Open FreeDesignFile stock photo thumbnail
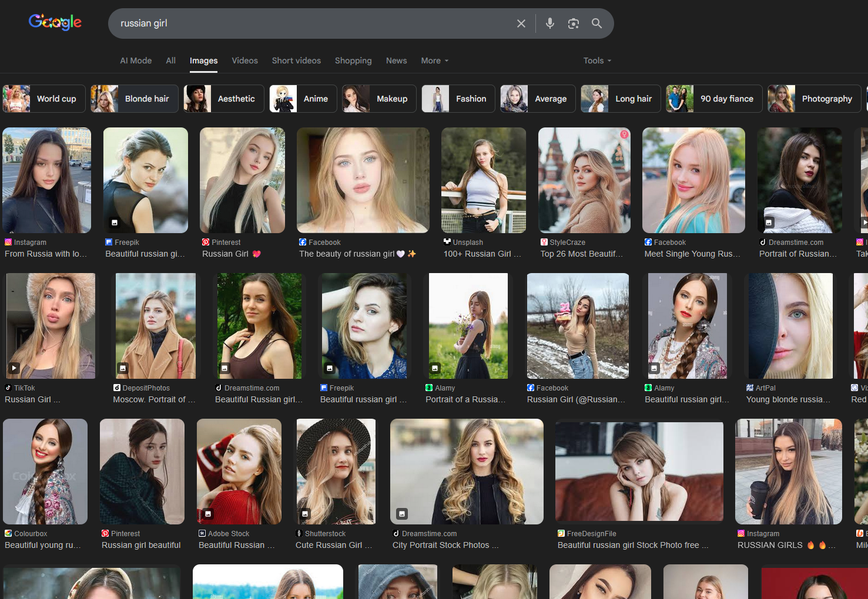Image resolution: width=868 pixels, height=599 pixels. [x=639, y=472]
